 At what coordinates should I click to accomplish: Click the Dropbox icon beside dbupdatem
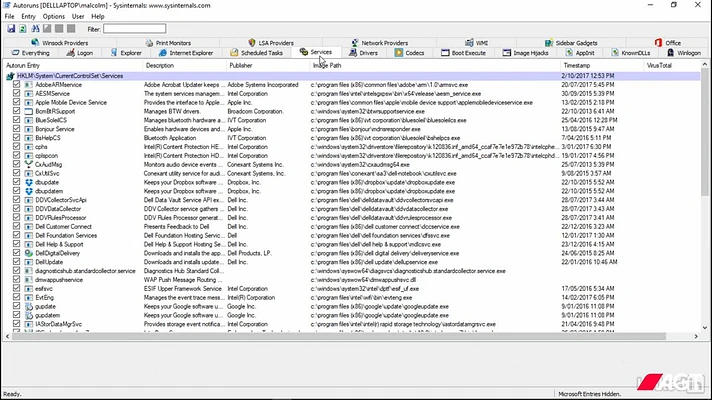[x=29, y=191]
